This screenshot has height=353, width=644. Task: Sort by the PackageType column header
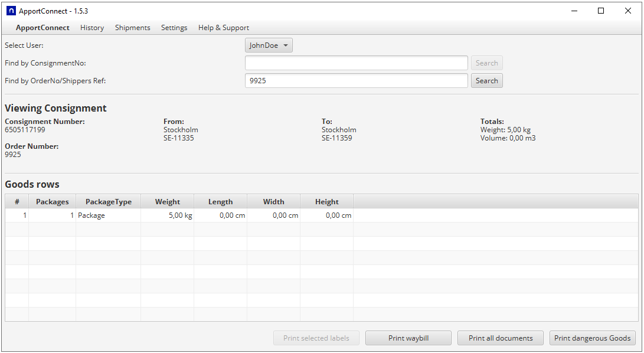point(109,201)
